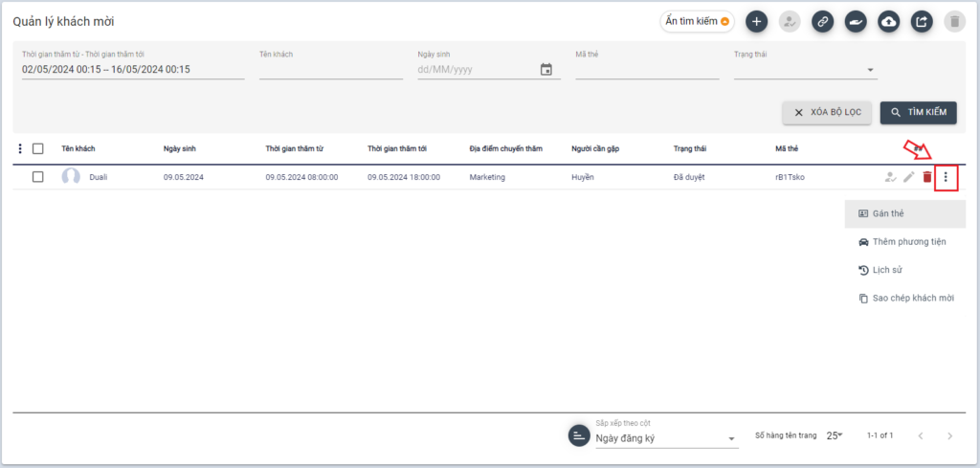The image size is (980, 468).
Task: Click the link icon in top toolbar
Action: click(822, 22)
